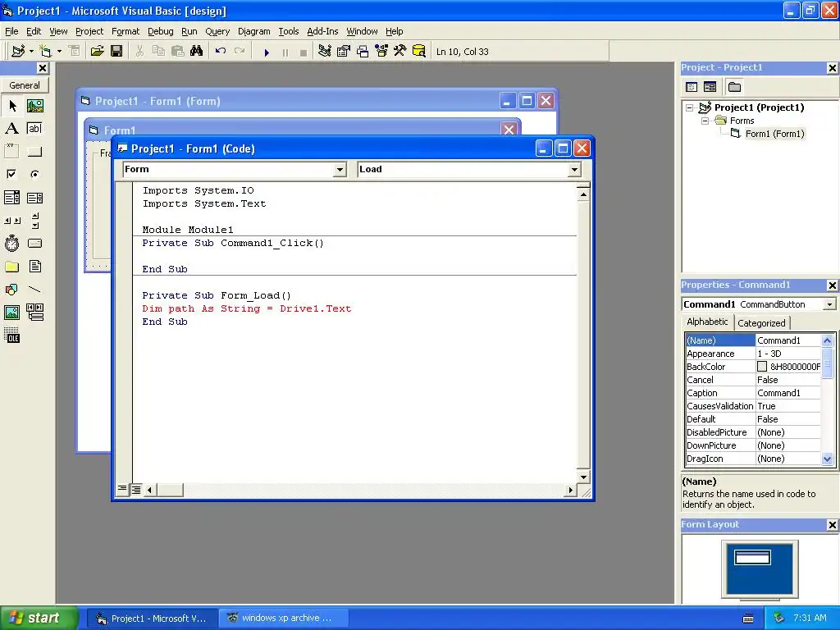Switch to the Categorized properties tab
The image size is (840, 630).
tap(761, 323)
